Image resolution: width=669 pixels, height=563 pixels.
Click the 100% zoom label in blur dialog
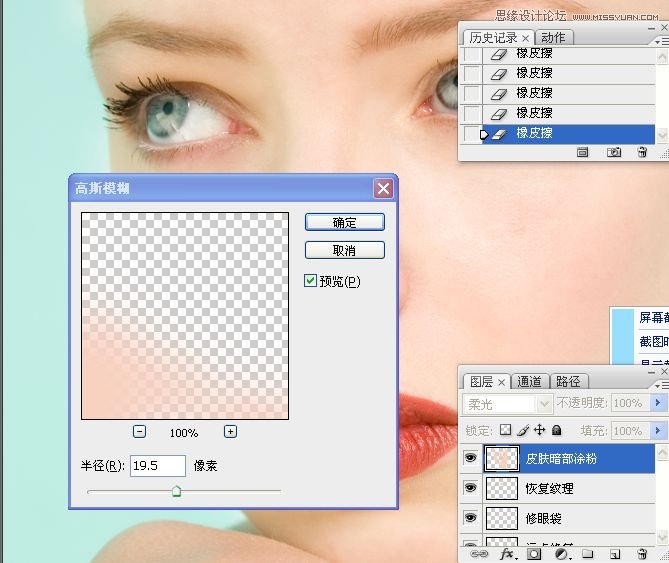click(184, 433)
